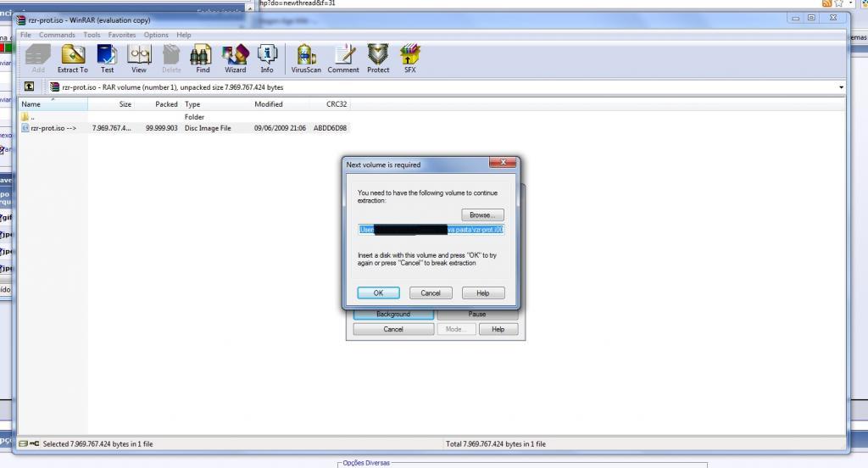The image size is (868, 468).
Task: Click the Extract To toolbar icon
Action: 73,58
